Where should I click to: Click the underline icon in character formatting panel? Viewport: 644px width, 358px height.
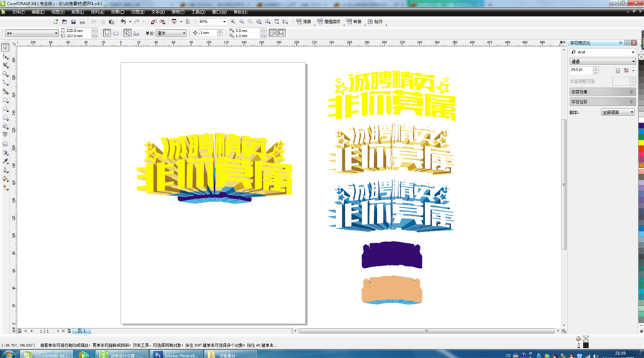coord(618,71)
